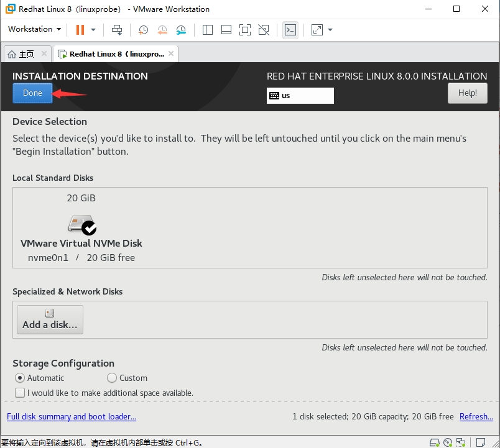The height and width of the screenshot is (448, 500).
Task: Select the Automatic storage configuration radio
Action: (x=20, y=378)
